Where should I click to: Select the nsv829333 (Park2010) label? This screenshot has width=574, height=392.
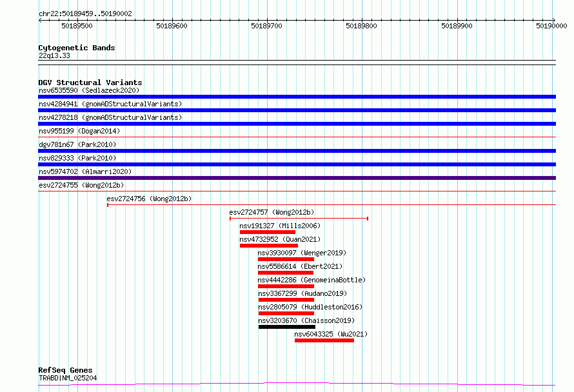coord(77,158)
